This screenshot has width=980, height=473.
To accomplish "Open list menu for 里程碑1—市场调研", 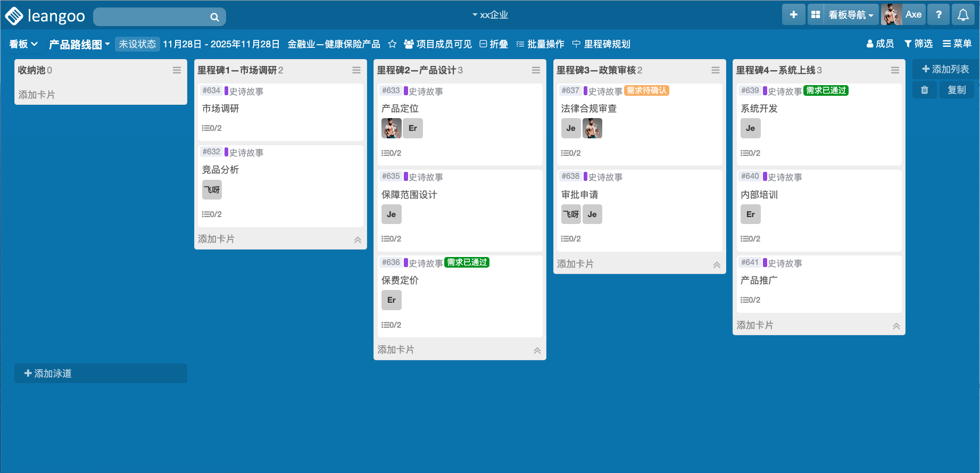I will (356, 70).
